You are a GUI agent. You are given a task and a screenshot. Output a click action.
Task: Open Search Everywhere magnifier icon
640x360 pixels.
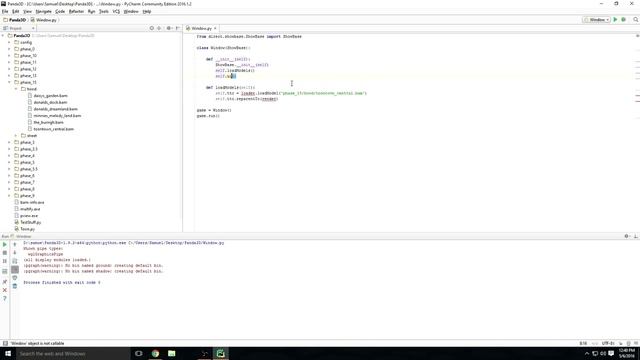pyautogui.click(x=636, y=20)
